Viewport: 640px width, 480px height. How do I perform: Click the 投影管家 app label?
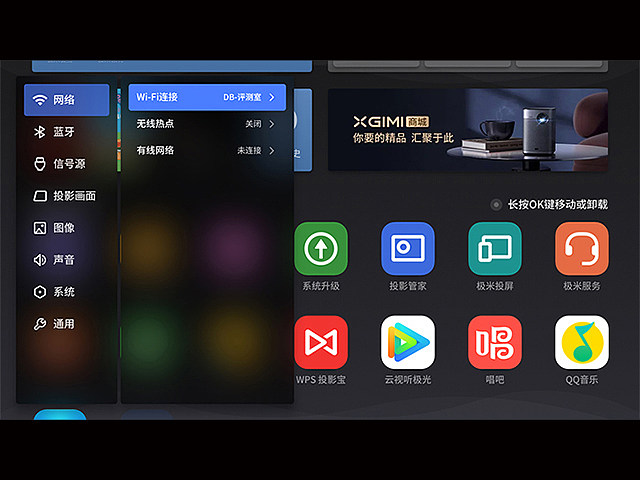tap(408, 286)
